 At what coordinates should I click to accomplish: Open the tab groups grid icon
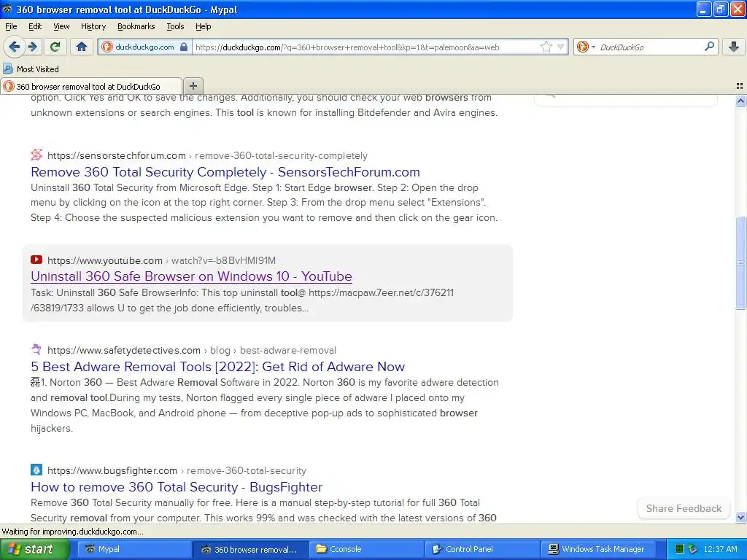click(740, 86)
